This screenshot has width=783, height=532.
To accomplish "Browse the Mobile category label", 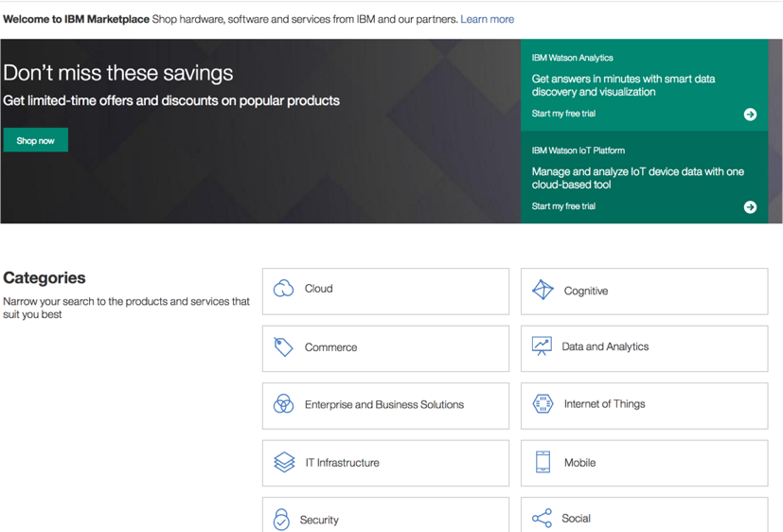I will (579, 463).
